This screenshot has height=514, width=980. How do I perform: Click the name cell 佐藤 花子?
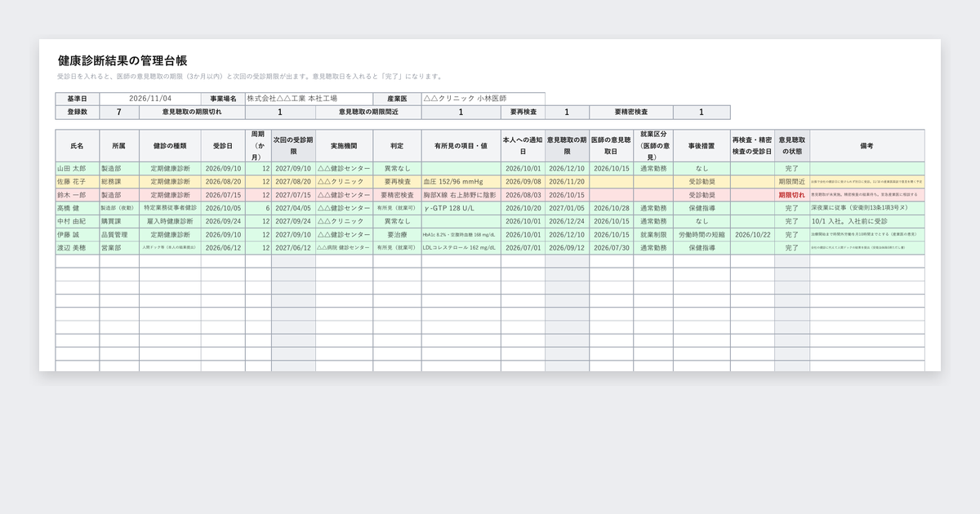(78, 181)
